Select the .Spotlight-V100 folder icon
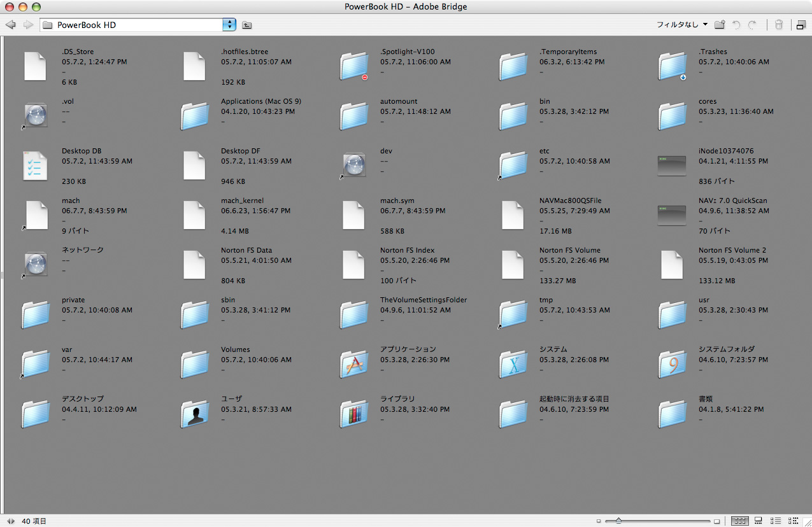Image resolution: width=812 pixels, height=527 pixels. tap(355, 66)
